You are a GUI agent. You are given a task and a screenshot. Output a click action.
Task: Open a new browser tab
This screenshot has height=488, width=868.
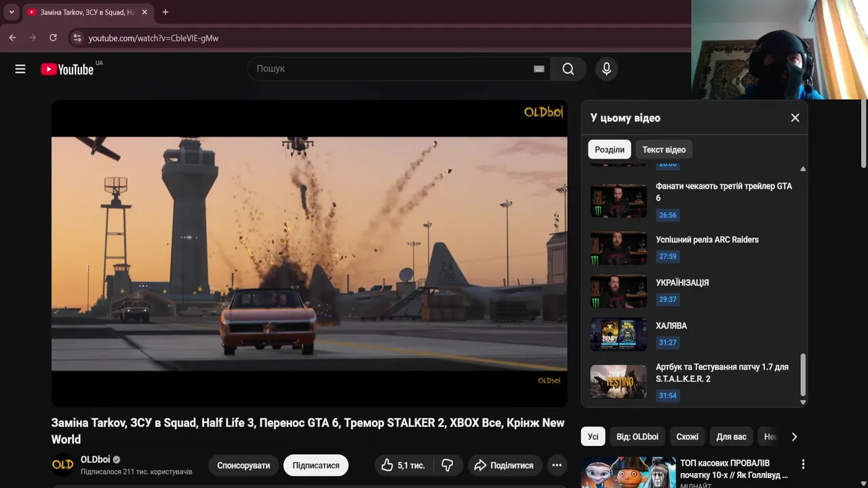165,12
